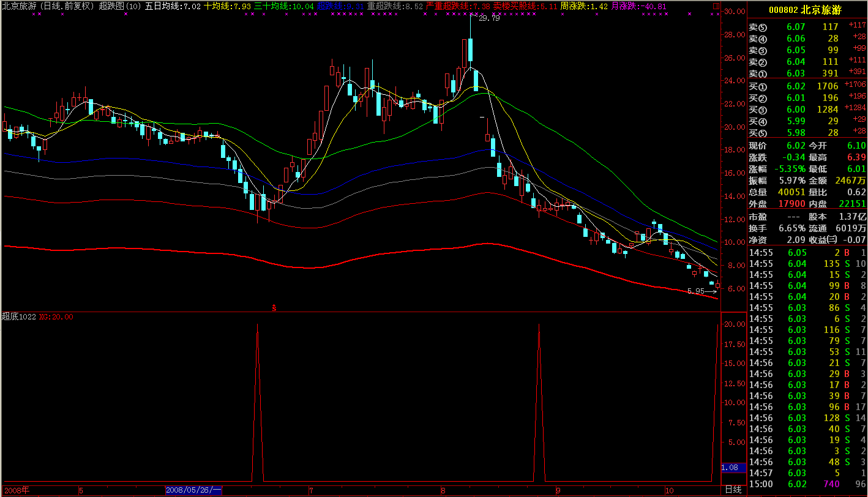Click the 今开 value 6.10
Image resolution: width=868 pixels, height=497 pixels.
tap(856, 146)
